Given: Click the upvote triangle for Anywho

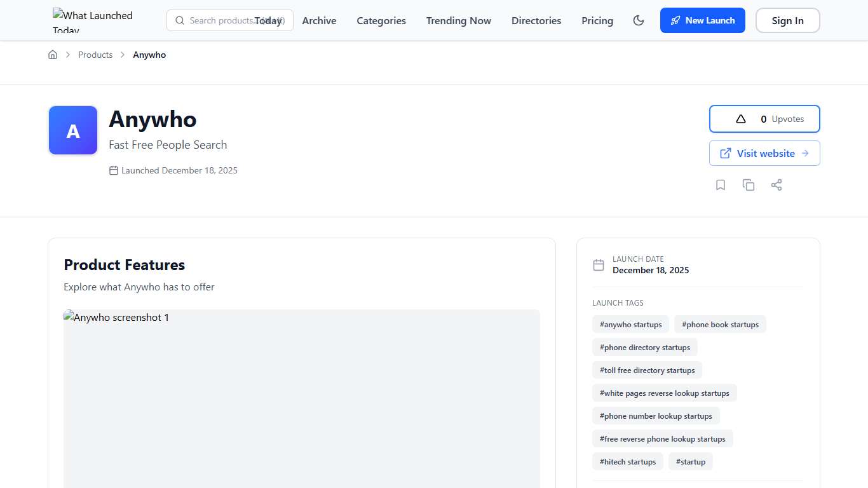Looking at the screenshot, I should [x=740, y=119].
